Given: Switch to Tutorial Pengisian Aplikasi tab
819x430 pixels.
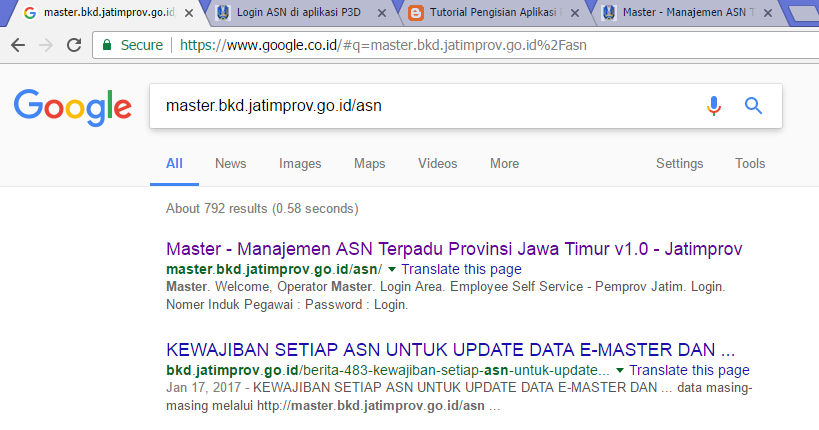Looking at the screenshot, I should click(493, 13).
